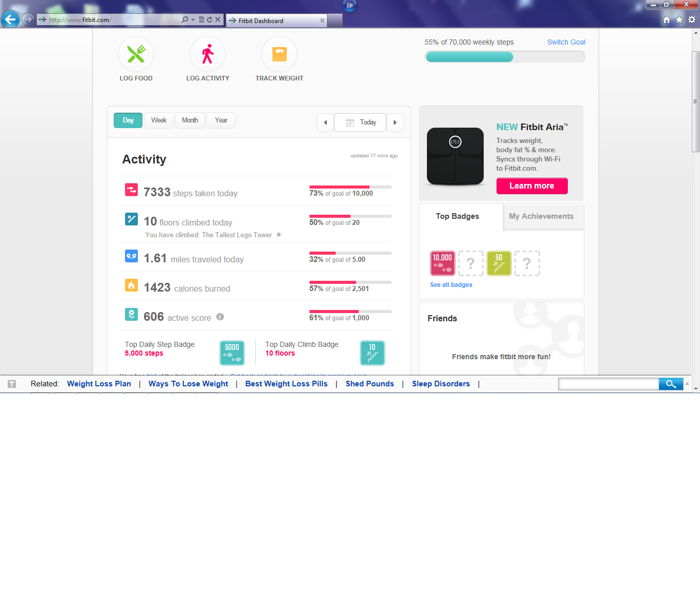Open the Weight Loss Plan link
Viewport: 700px width, 599px height.
click(x=99, y=384)
